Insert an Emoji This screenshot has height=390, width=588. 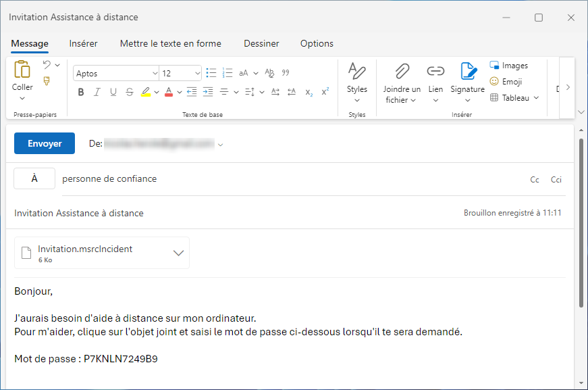click(x=506, y=82)
